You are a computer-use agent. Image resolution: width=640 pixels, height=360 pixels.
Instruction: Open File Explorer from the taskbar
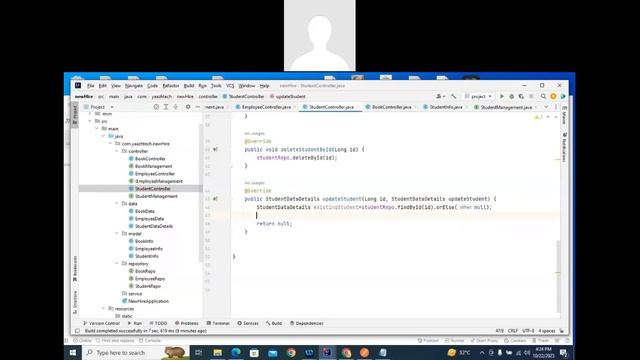pos(218,352)
